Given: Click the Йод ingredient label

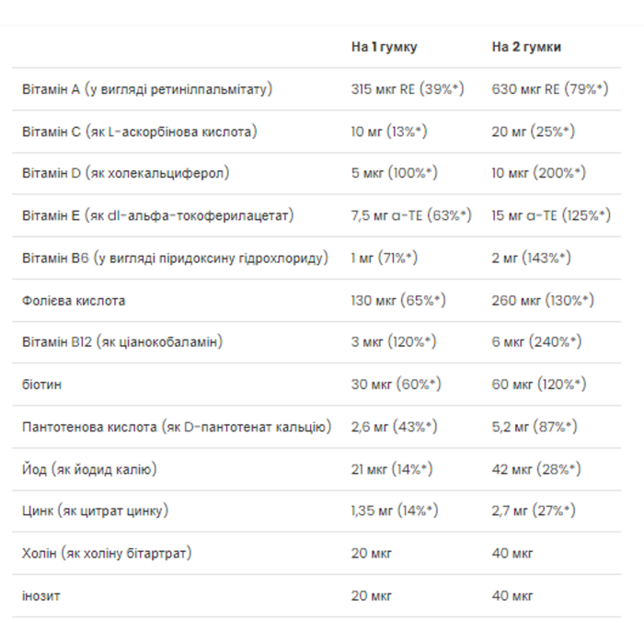Looking at the screenshot, I should click(89, 469).
